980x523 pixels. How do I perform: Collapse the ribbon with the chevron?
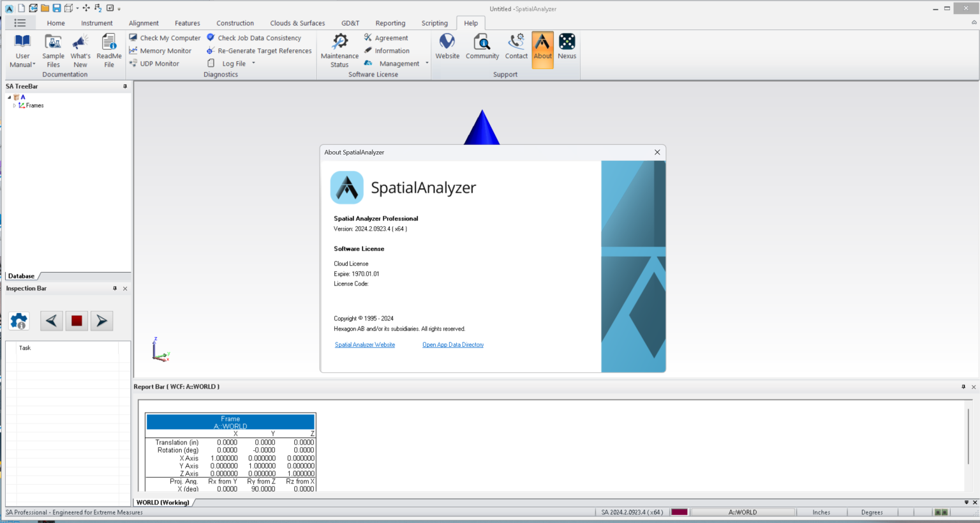(974, 22)
